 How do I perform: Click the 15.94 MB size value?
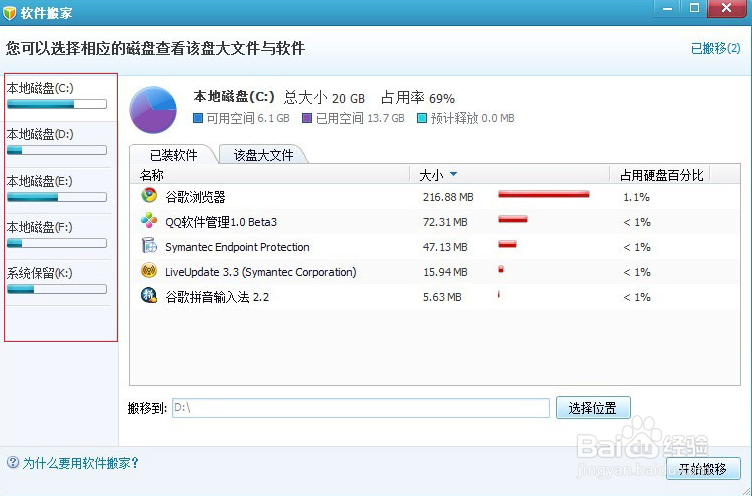[445, 272]
